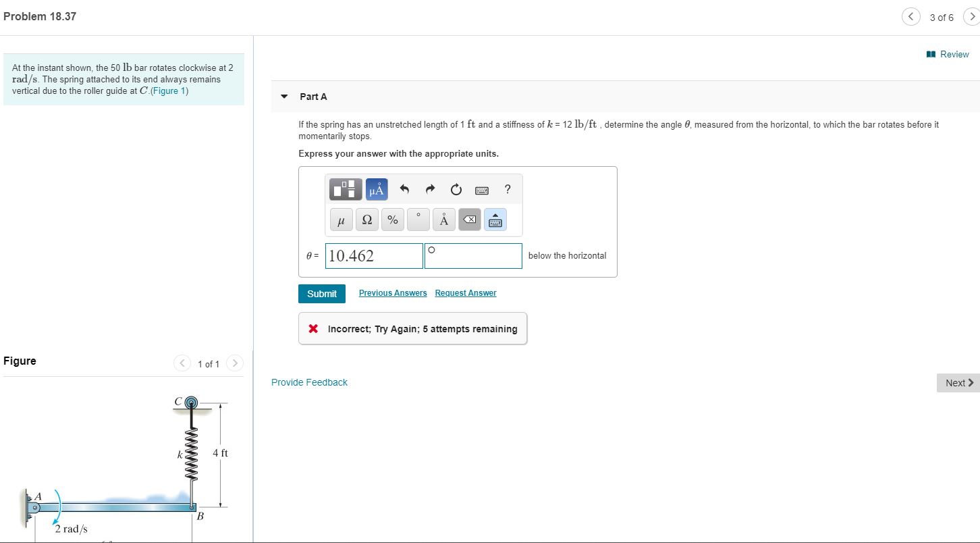
Task: Insert the percent symbol
Action: [393, 219]
